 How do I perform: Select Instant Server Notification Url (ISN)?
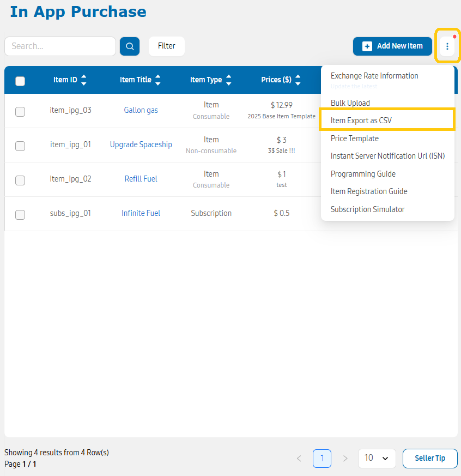pyautogui.click(x=387, y=156)
